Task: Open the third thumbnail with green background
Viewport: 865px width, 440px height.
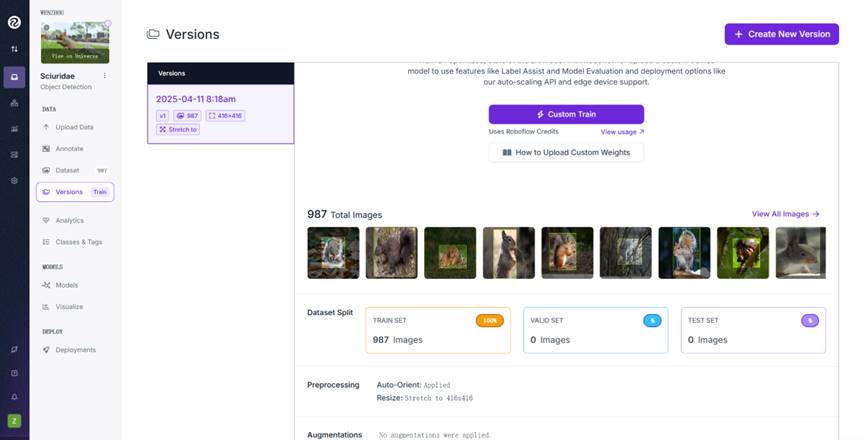Action: 450,253
